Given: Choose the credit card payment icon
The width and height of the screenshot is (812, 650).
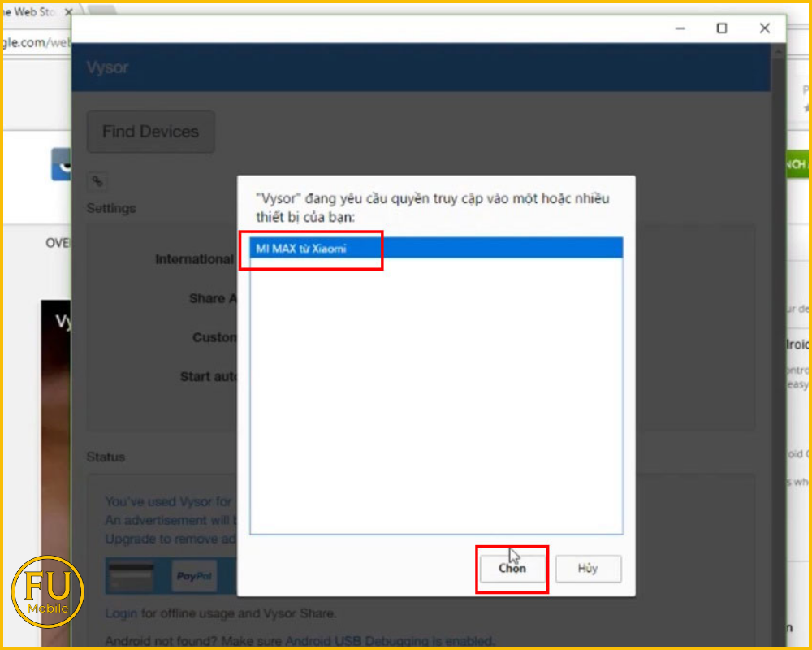Looking at the screenshot, I should (132, 576).
